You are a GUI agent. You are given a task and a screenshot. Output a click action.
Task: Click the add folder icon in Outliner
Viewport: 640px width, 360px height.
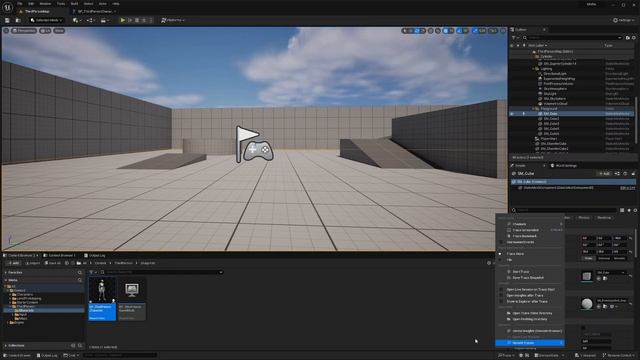point(627,38)
